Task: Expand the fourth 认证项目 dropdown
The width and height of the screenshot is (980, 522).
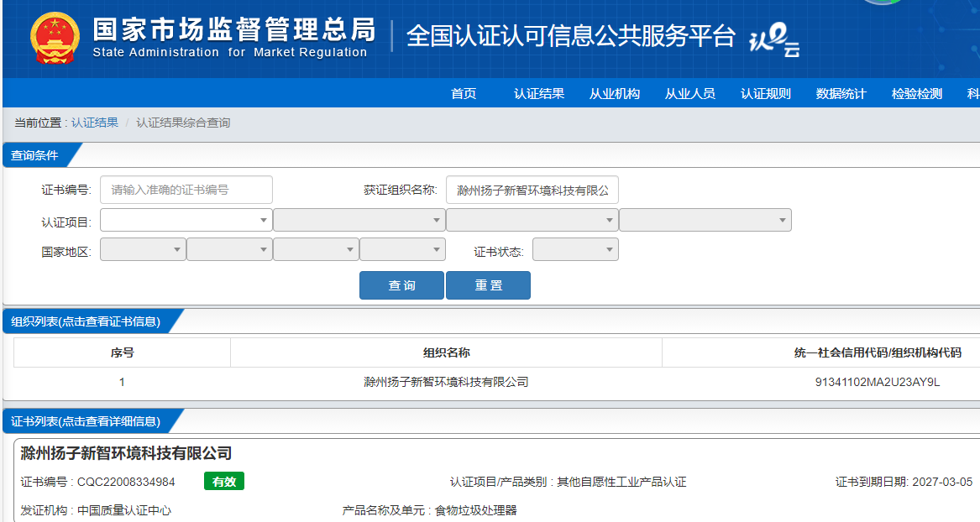Action: (x=705, y=220)
